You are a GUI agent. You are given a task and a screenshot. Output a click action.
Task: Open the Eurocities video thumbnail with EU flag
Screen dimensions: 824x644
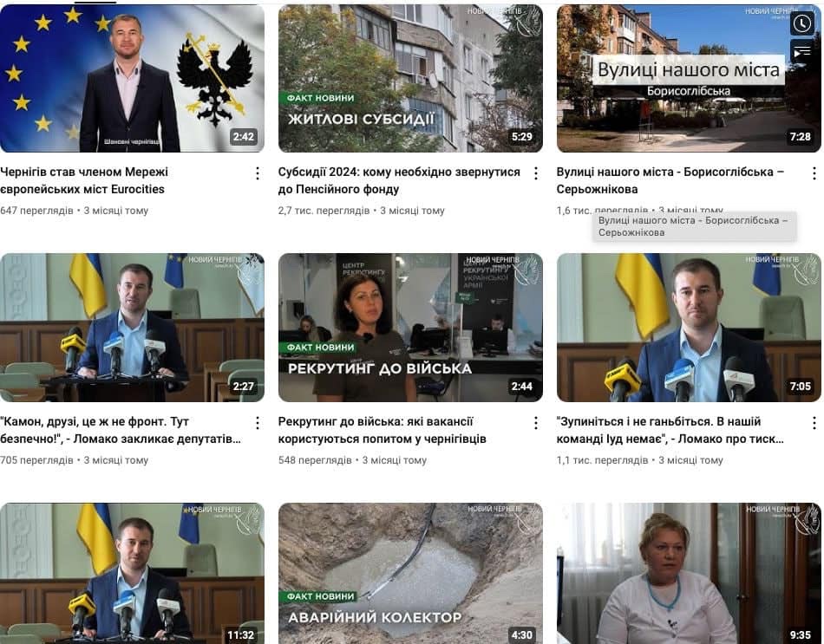click(132, 78)
